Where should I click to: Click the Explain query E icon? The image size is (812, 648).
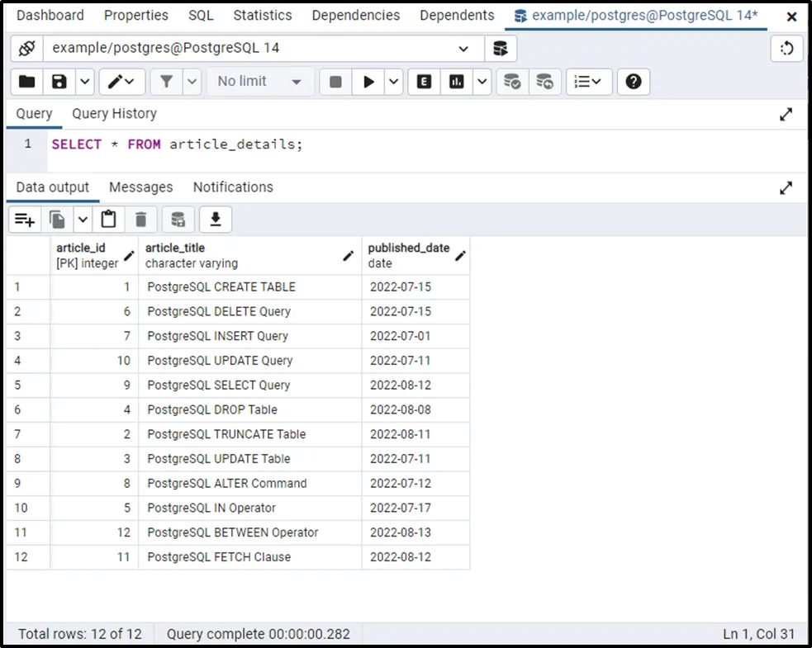click(x=425, y=82)
